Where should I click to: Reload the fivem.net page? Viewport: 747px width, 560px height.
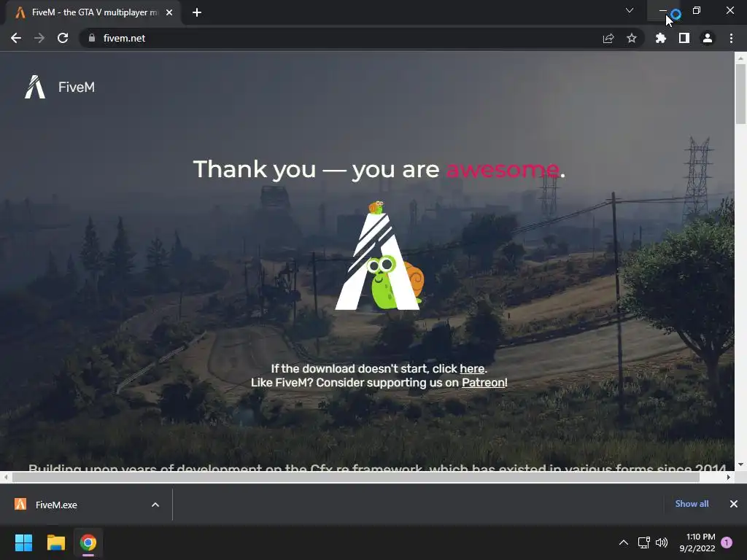click(x=63, y=38)
